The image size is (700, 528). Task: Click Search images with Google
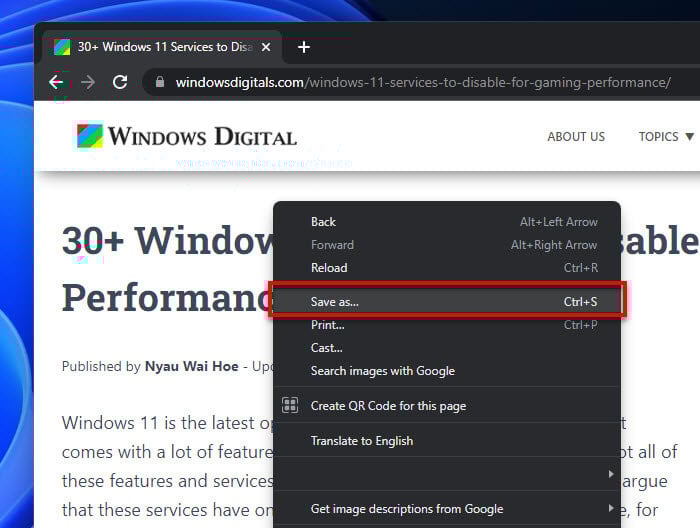[x=382, y=371]
